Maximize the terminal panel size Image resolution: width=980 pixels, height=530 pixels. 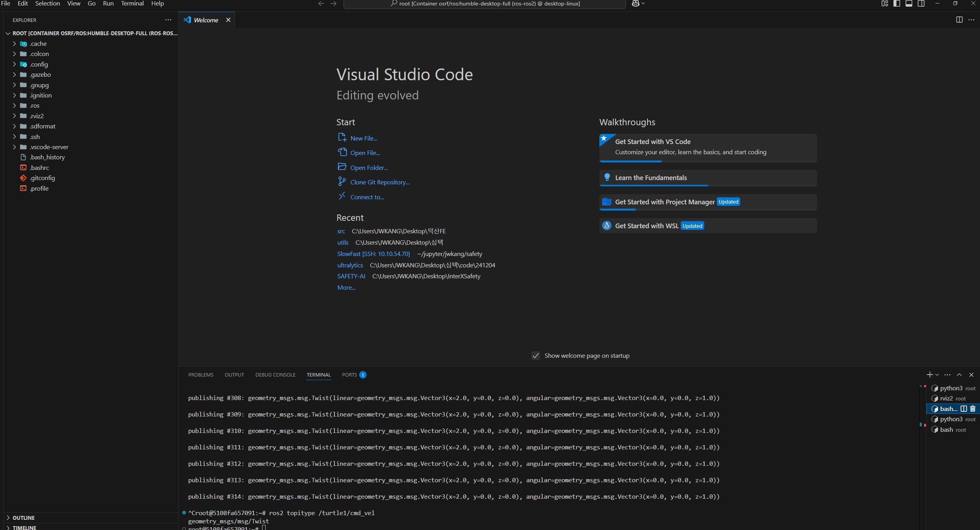point(959,375)
